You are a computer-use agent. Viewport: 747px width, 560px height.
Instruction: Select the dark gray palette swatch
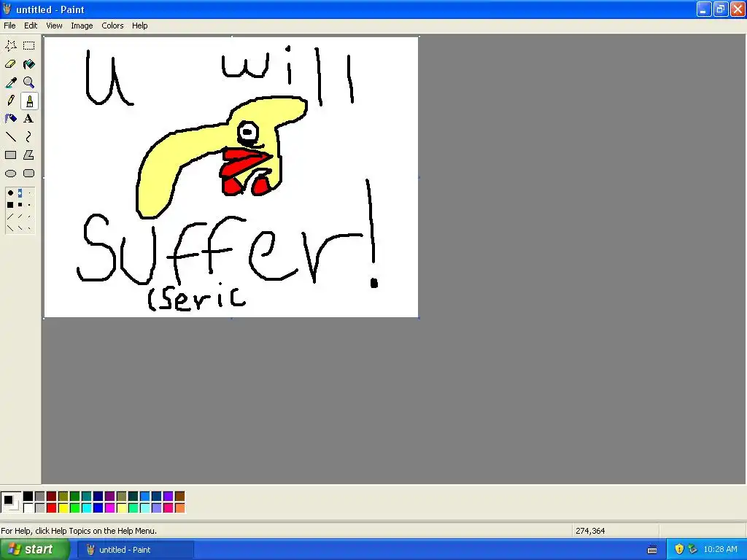(x=40, y=497)
